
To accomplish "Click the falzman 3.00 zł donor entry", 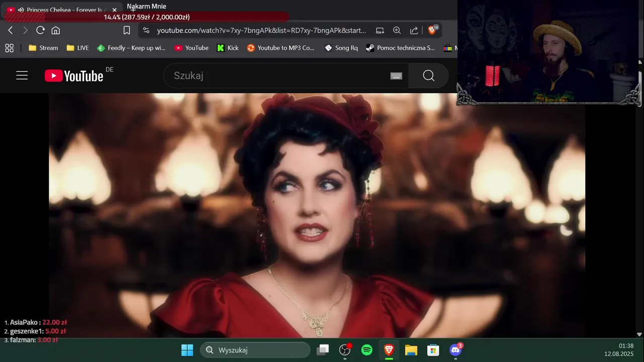I will click(31, 340).
